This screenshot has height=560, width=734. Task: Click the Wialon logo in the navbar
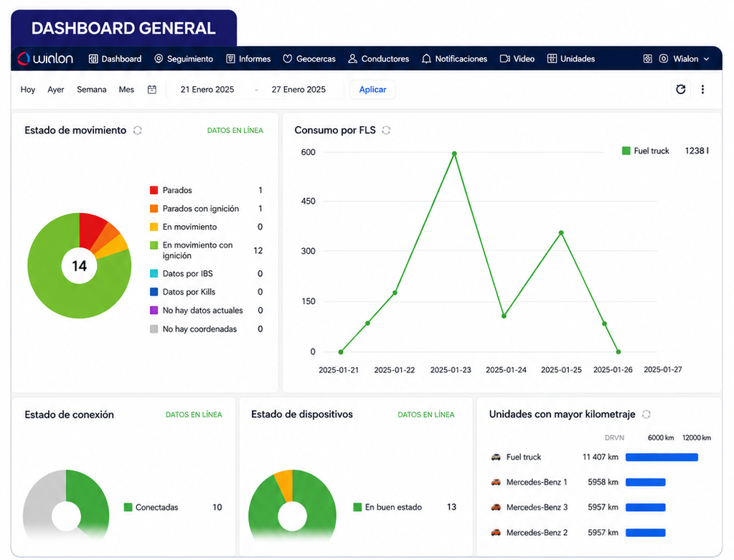point(45,59)
